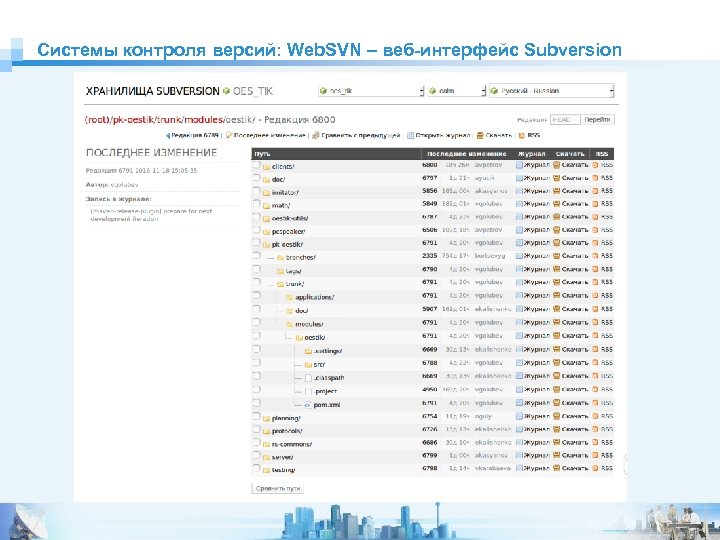Click author name vgolubev in left panel
Viewport: 720px width, 540px height.
click(124, 185)
